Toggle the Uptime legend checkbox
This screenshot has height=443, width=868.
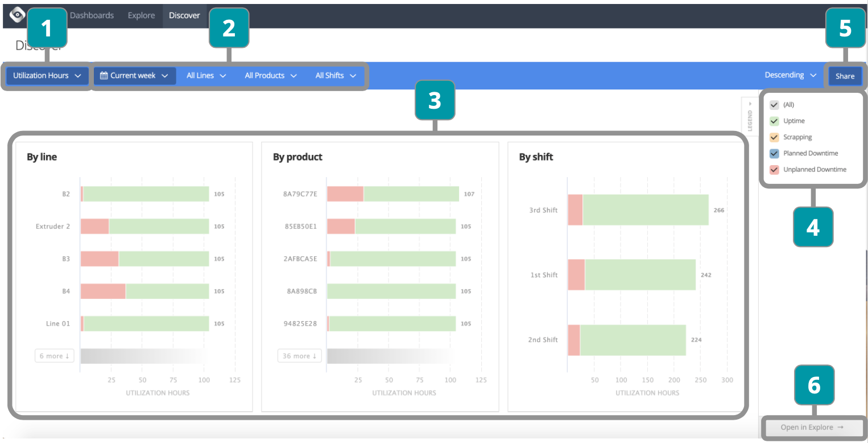(x=774, y=121)
